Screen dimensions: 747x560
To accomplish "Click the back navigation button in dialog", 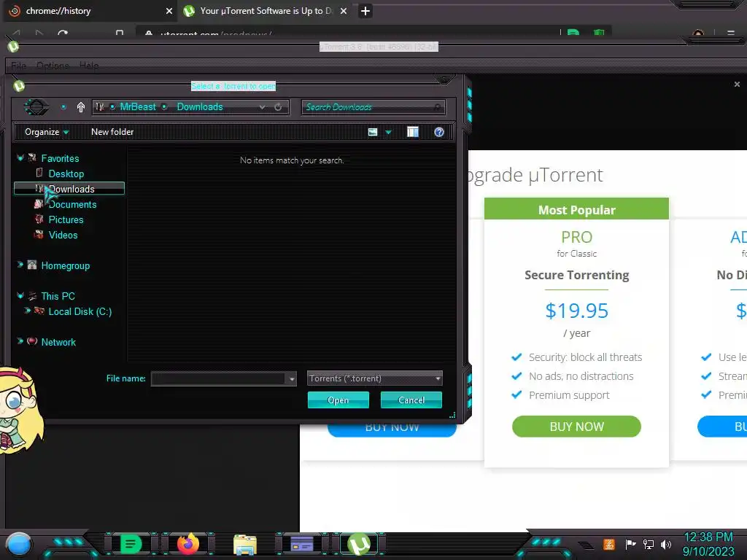I will [x=36, y=106].
